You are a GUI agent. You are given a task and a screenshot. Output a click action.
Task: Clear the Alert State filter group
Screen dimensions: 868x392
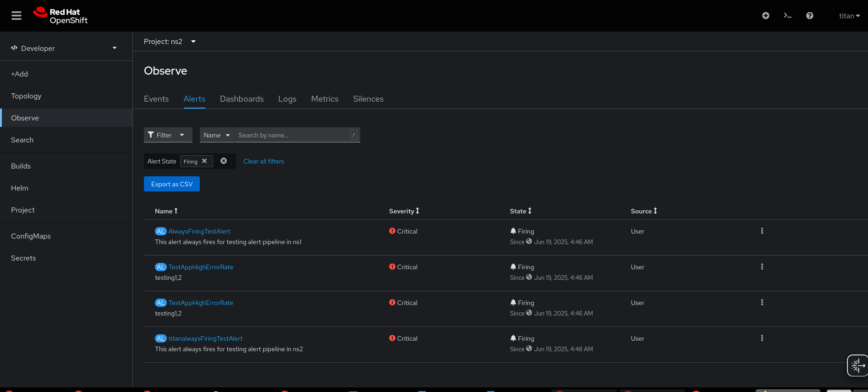[224, 161]
